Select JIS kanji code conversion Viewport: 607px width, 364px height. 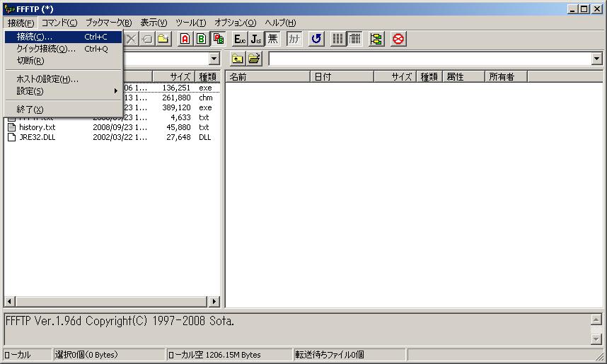pos(256,39)
